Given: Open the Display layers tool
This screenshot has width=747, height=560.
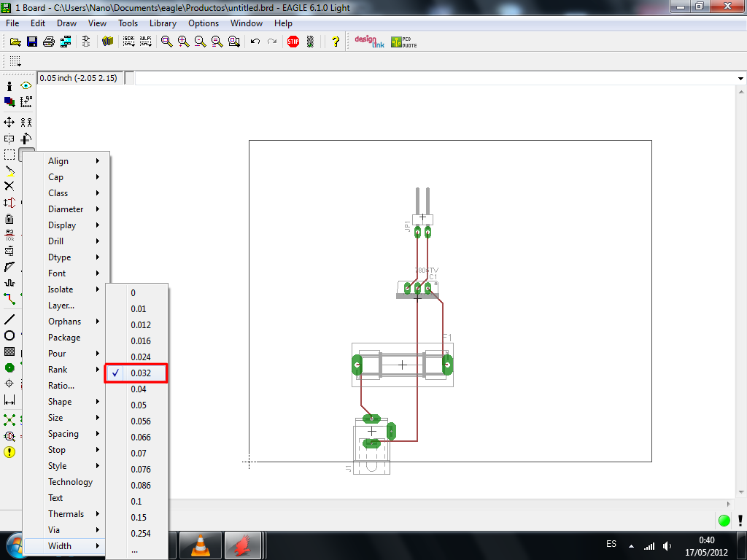Looking at the screenshot, I should [9, 101].
